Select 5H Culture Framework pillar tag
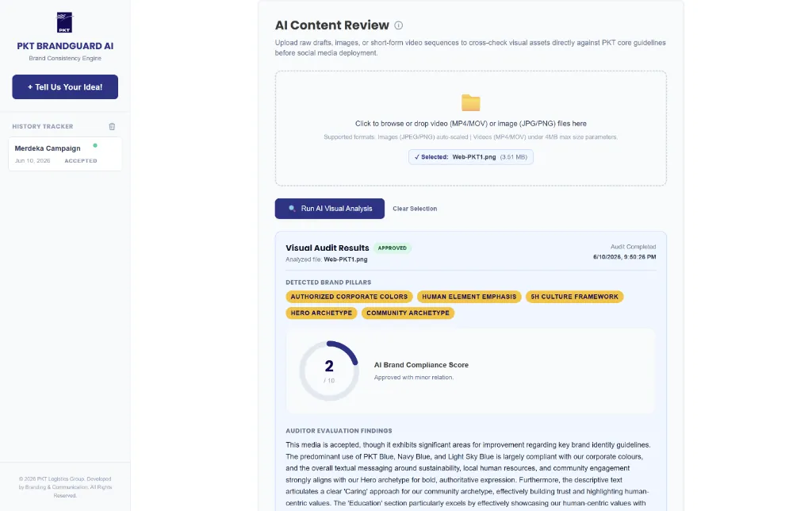The height and width of the screenshot is (511, 812). coord(574,297)
